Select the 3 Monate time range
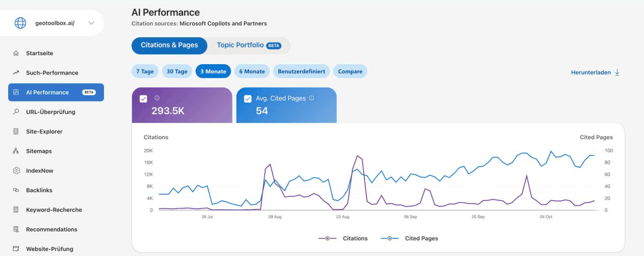This screenshot has height=256, width=644. (x=213, y=71)
